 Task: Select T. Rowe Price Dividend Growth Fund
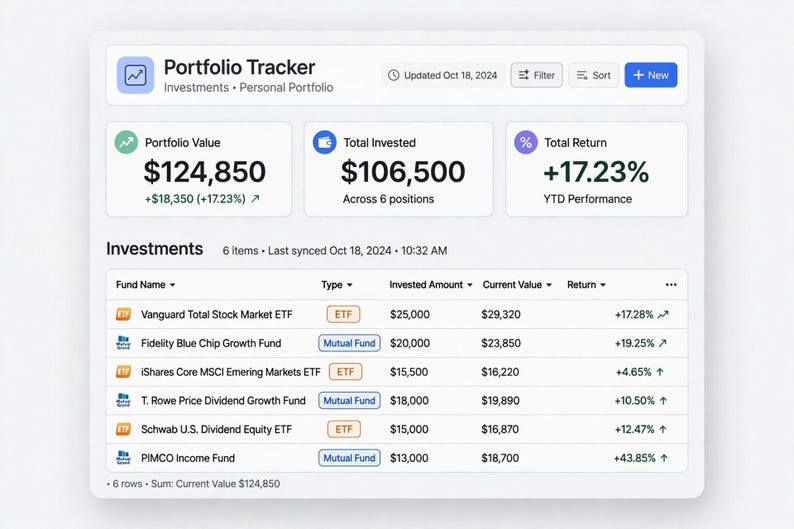pos(223,400)
